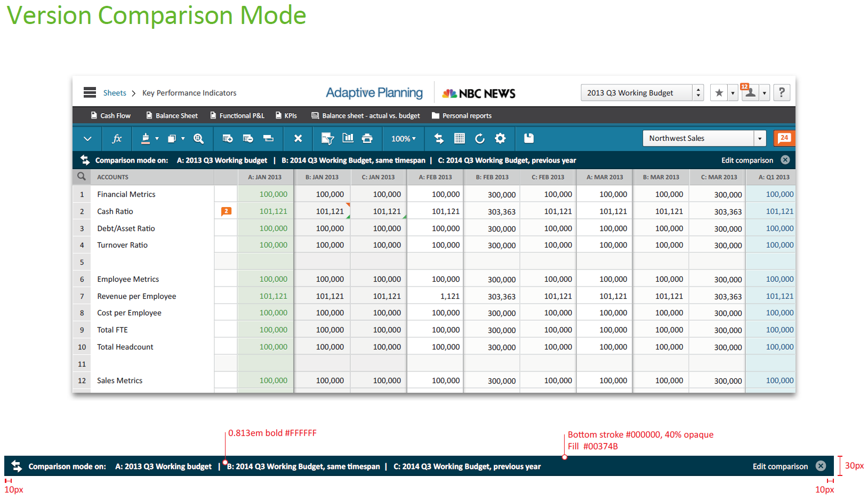Click the search magnifier in the Accounts header

click(82, 177)
